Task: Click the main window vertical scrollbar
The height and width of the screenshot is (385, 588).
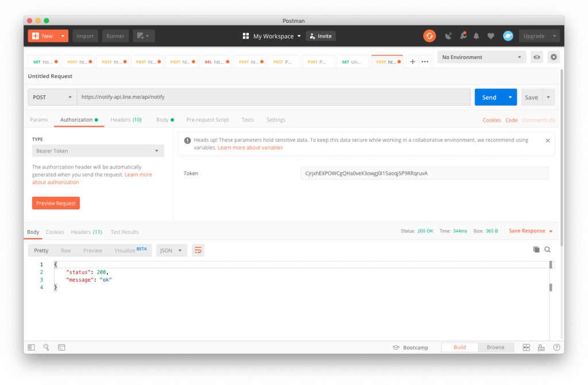Action: point(562,157)
